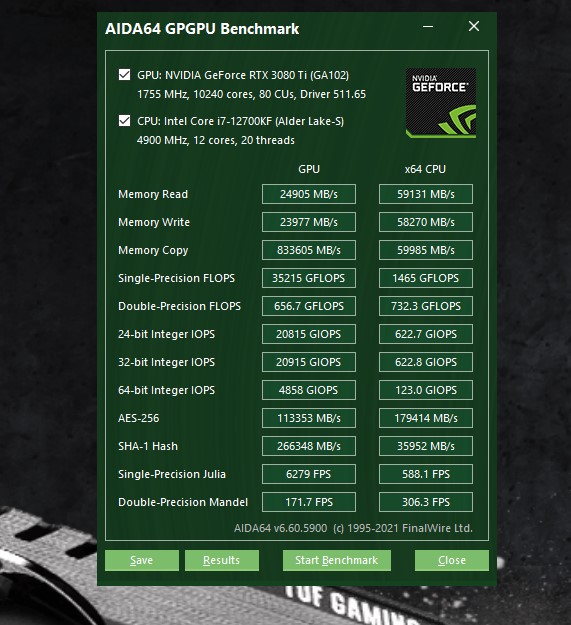571x625 pixels.
Task: Close the window with the X icon
Action: [474, 26]
